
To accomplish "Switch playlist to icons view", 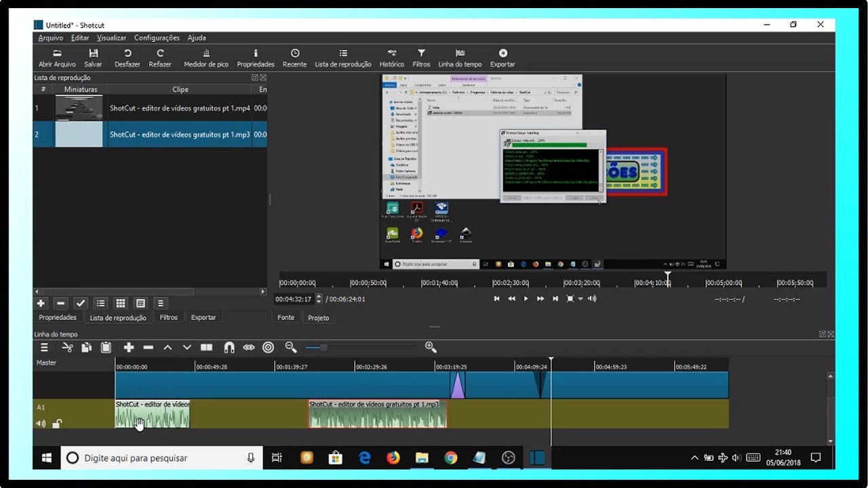I will tap(140, 303).
